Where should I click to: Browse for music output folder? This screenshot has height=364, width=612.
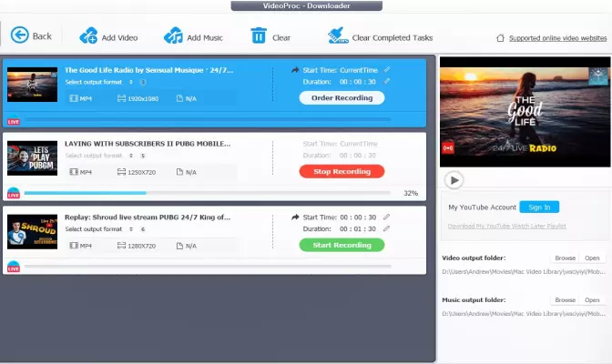click(x=566, y=300)
